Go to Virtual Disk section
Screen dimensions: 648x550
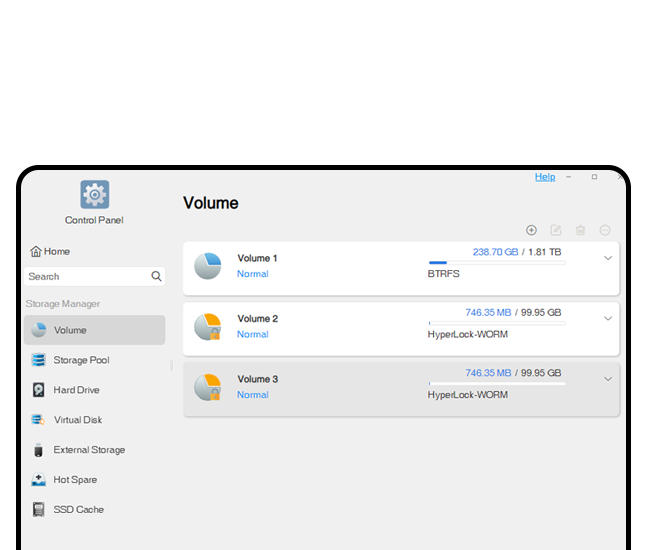pos(78,420)
